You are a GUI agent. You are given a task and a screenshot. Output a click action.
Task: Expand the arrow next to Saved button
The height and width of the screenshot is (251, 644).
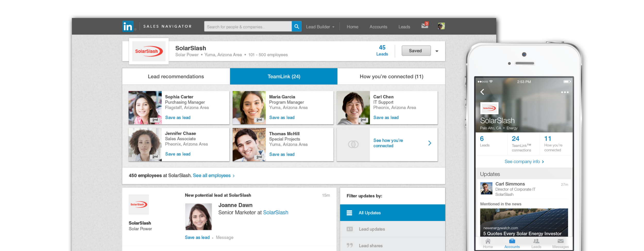[437, 51]
